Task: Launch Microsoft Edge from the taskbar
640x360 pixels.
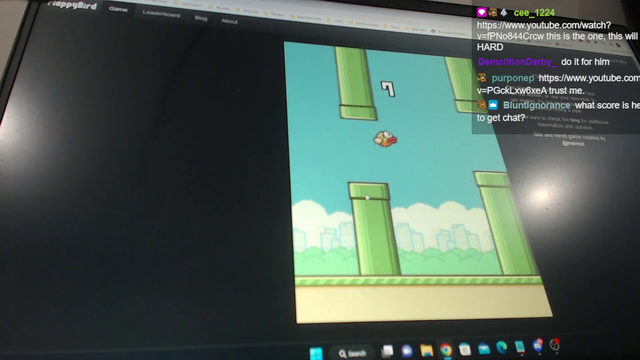Action: coord(502,347)
